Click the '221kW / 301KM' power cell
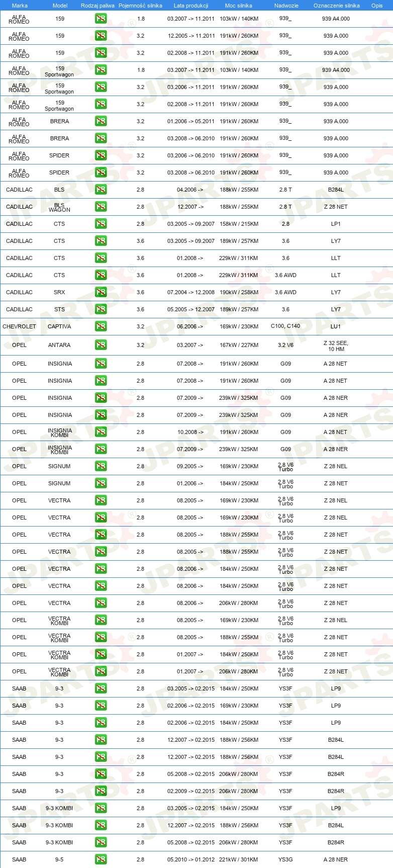The width and height of the screenshot is (393, 868). 239,859
